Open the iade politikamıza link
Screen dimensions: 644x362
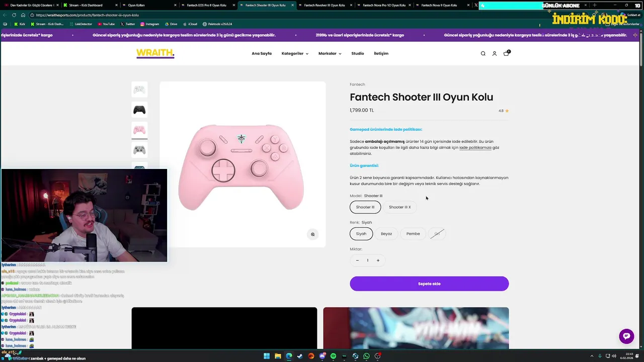475,148
